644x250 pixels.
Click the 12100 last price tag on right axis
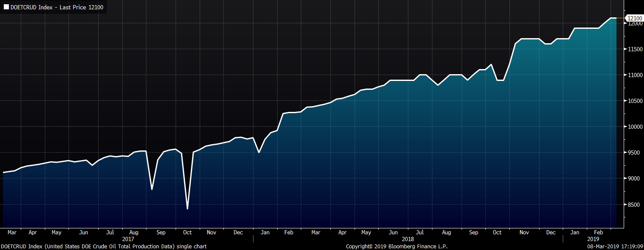[x=635, y=18]
